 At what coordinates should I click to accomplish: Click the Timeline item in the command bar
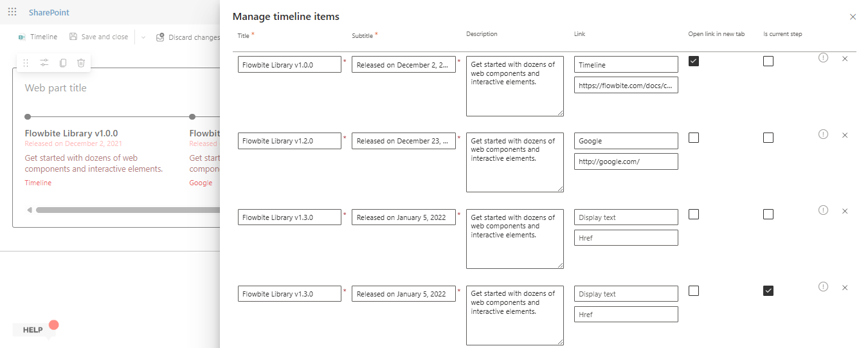tap(38, 37)
